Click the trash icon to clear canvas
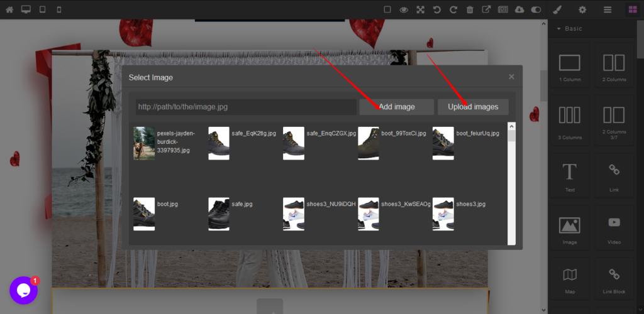The image size is (644, 314). pyautogui.click(x=470, y=9)
